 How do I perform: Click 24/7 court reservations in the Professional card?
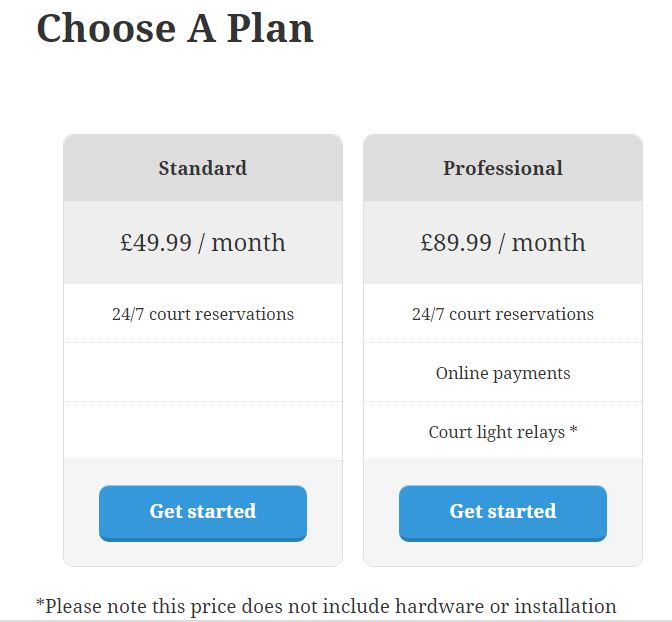(503, 314)
